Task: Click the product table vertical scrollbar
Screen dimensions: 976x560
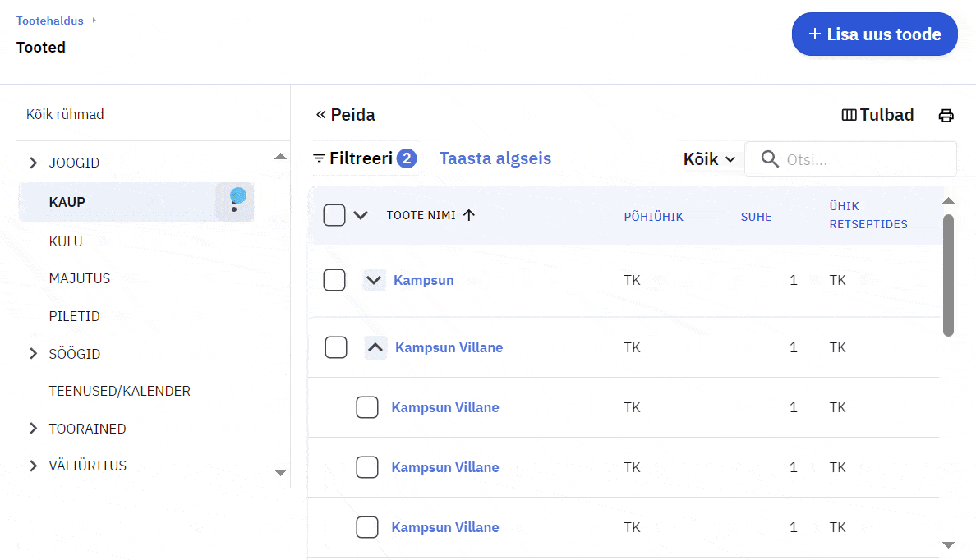Action: point(948,275)
